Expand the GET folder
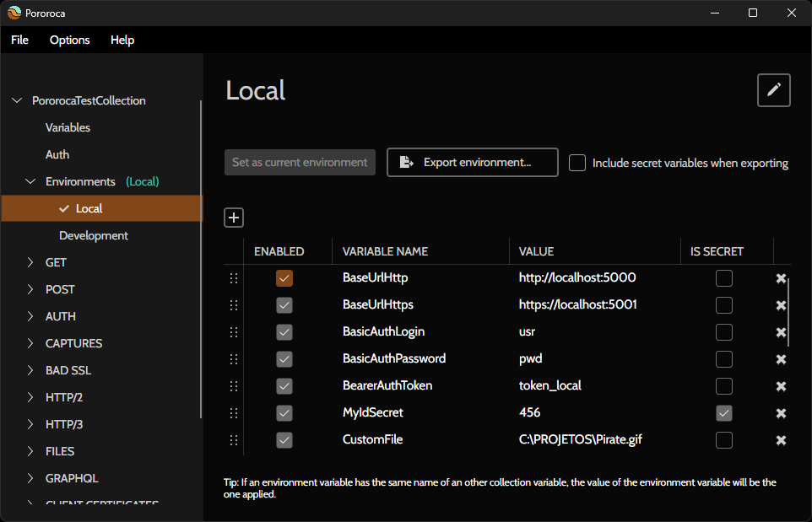Screen dimensions: 812x522 (31, 262)
